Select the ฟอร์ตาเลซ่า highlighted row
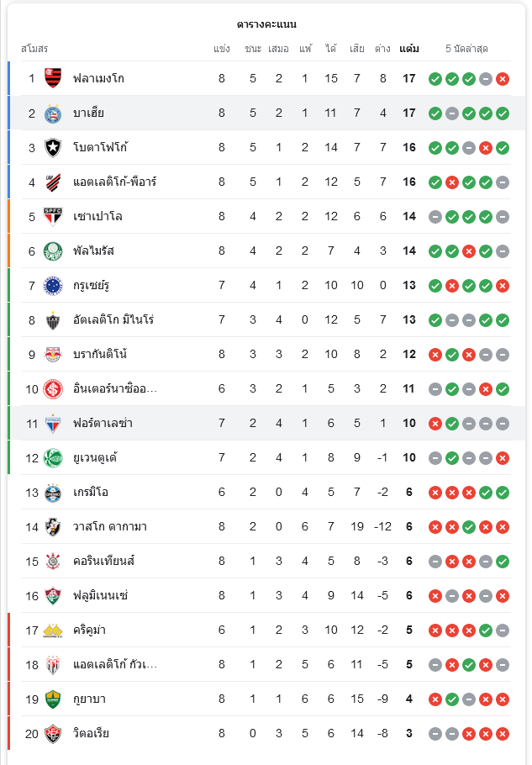This screenshot has width=532, height=765. (x=266, y=423)
